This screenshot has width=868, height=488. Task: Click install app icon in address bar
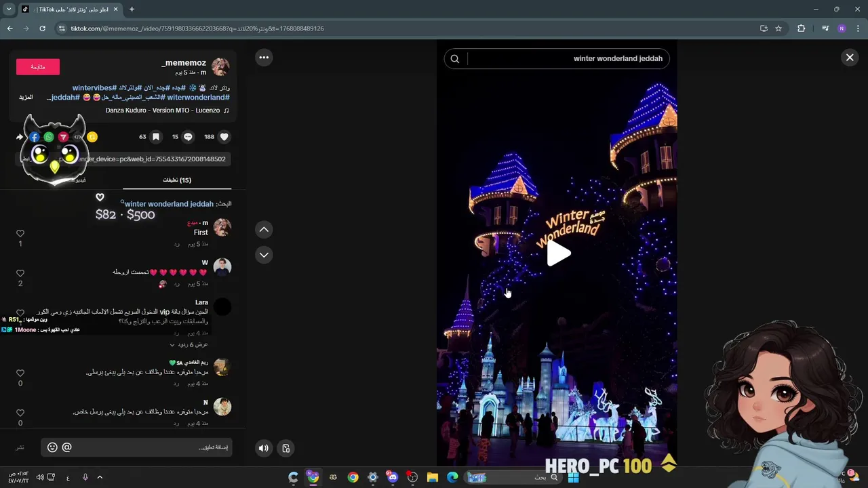(764, 28)
